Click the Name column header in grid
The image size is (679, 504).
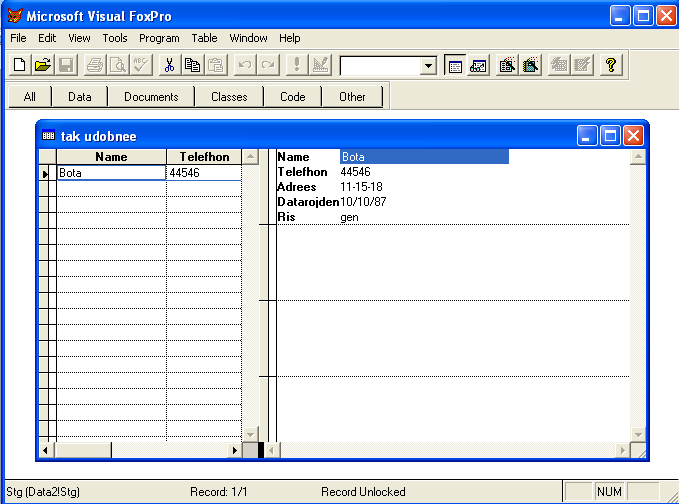[x=111, y=157]
